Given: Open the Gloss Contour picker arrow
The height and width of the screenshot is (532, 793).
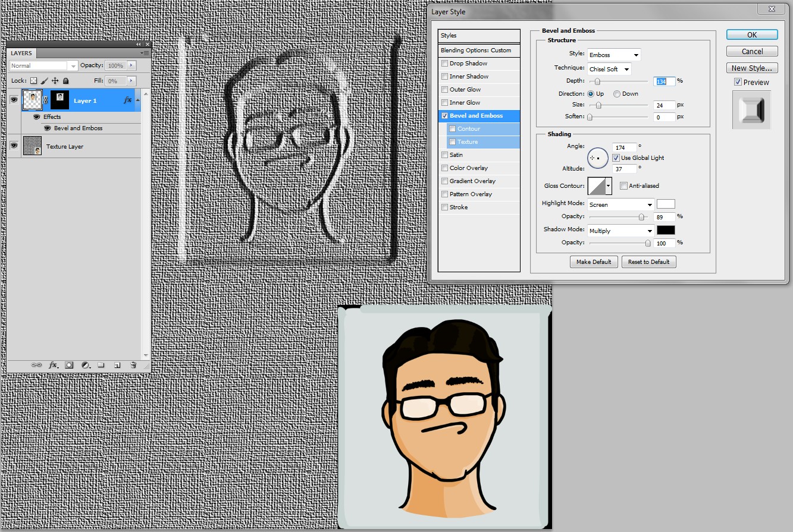Looking at the screenshot, I should pos(609,186).
